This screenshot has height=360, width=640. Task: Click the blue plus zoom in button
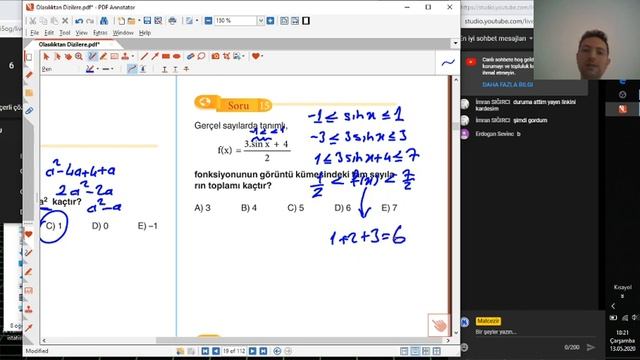(x=270, y=20)
